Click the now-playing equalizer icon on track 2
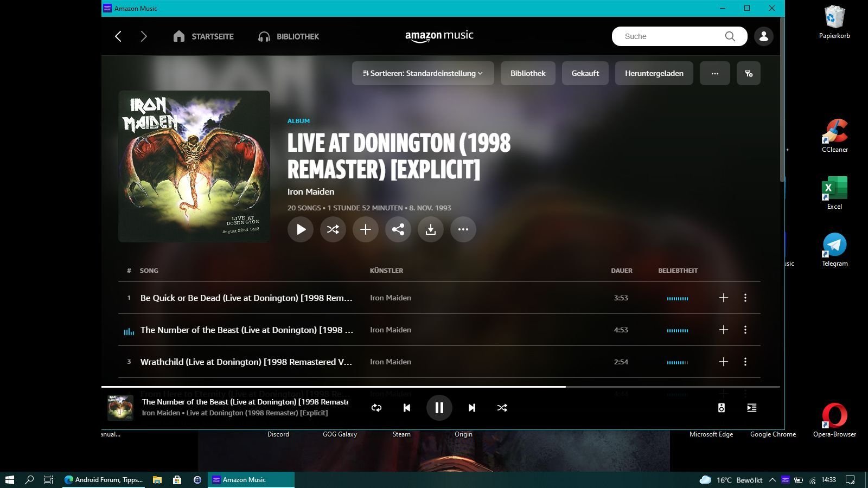This screenshot has height=488, width=868. click(x=129, y=331)
